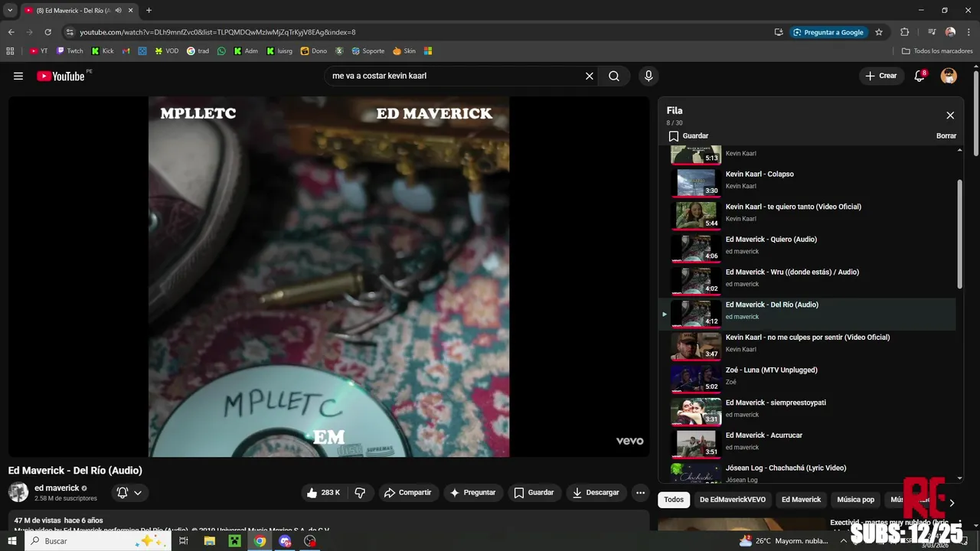Submit search with the magnifier button
The width and height of the screenshot is (980, 551).
614,76
